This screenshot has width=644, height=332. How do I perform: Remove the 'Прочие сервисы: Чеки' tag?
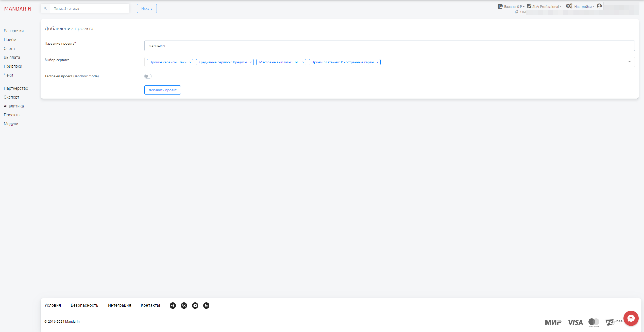[190, 62]
